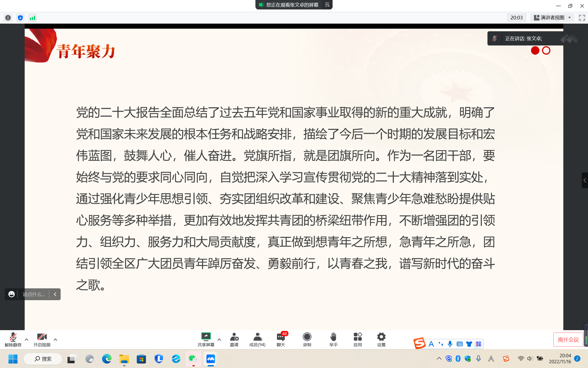Viewport: 588px width, 368px height.
Task: Open screen sharing viewing options menu
Action: [327, 5]
